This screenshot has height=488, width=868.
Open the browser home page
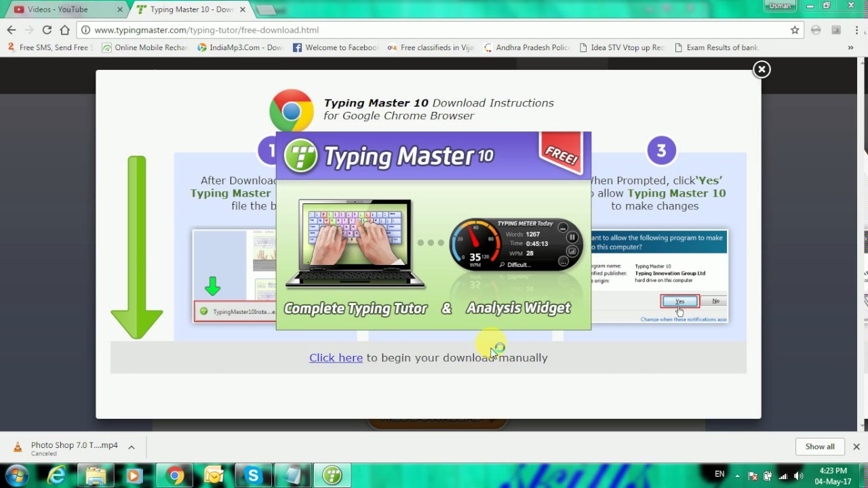(64, 30)
